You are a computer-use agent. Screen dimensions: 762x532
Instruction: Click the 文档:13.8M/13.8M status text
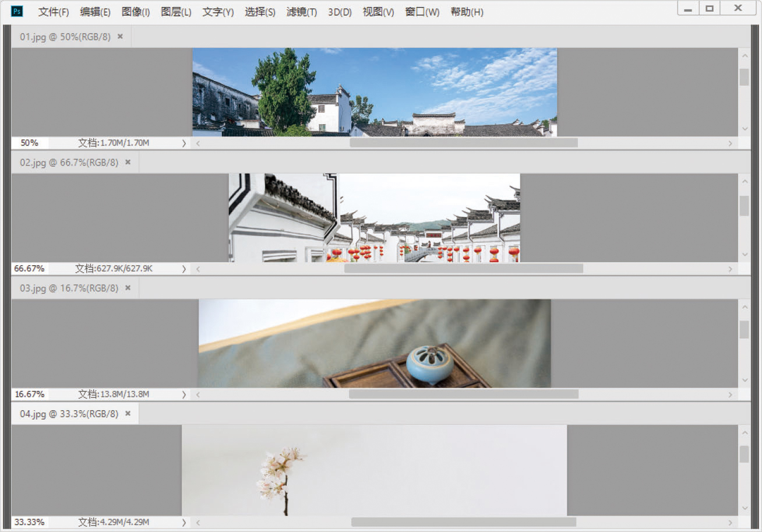point(114,394)
